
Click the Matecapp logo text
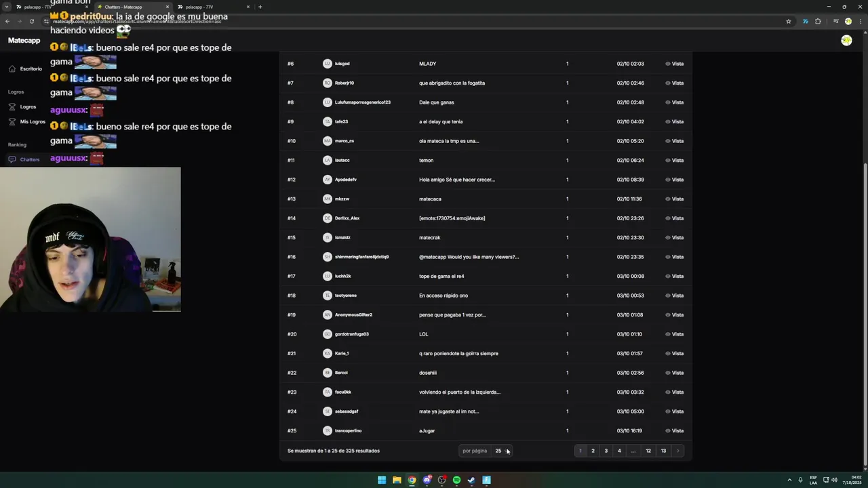24,41
